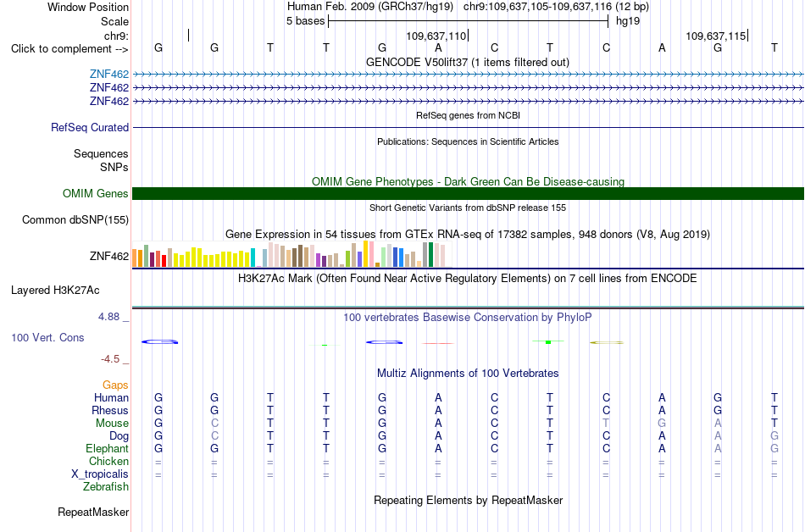Click 'Repeating Elements by RepeatMasker' title
The height and width of the screenshot is (532, 805).
469,500
